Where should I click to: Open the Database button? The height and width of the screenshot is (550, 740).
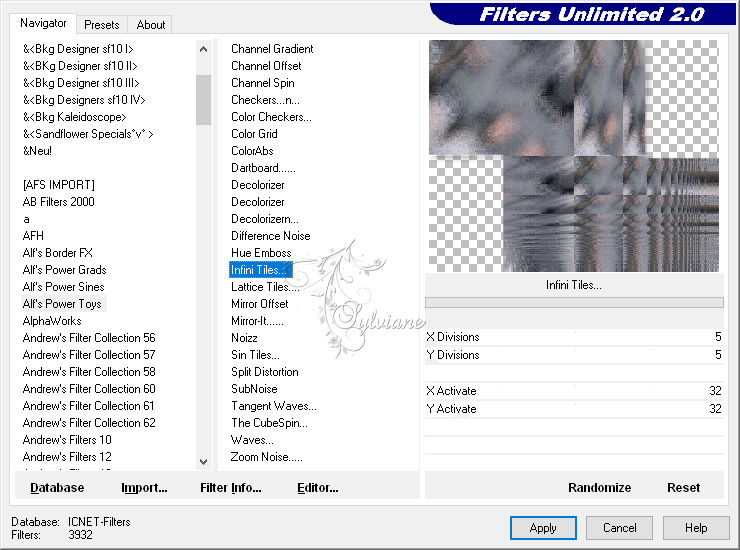click(57, 488)
